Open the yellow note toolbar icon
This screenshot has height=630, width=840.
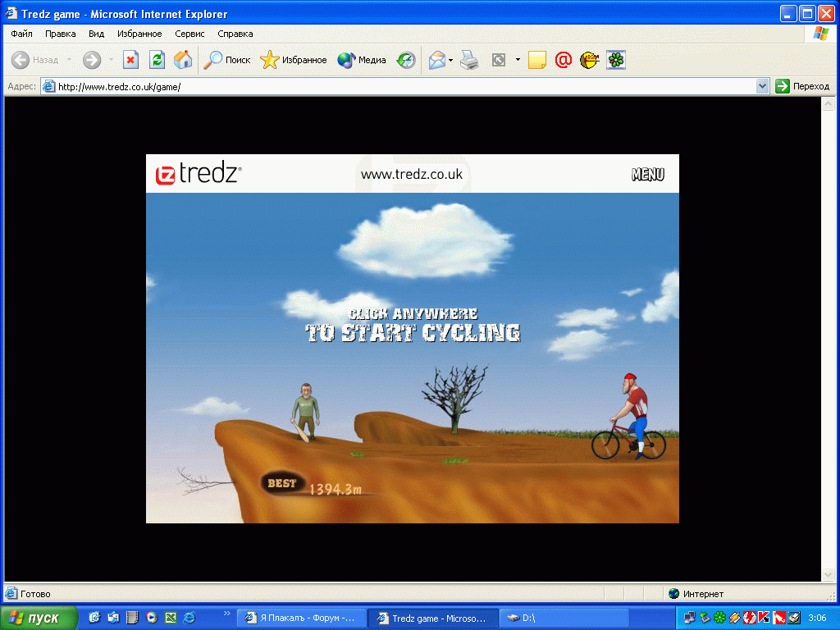(536, 60)
